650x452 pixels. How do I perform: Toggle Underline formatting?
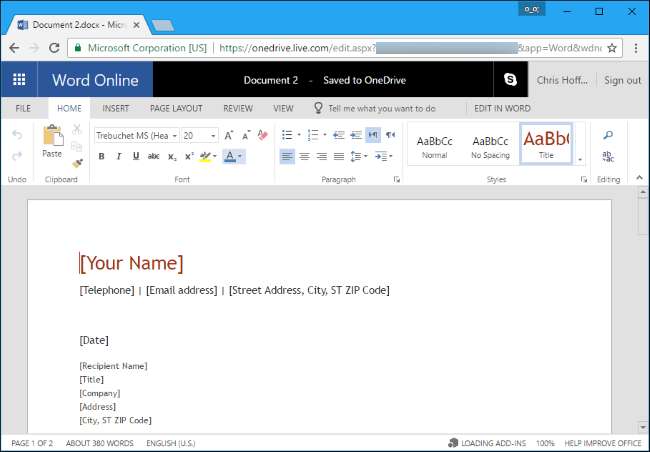click(x=135, y=156)
